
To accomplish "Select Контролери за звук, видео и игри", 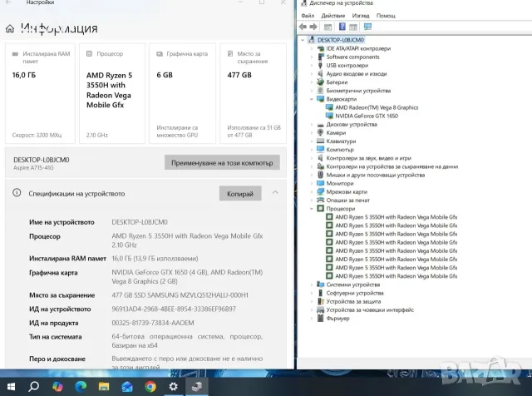I will [368, 158].
